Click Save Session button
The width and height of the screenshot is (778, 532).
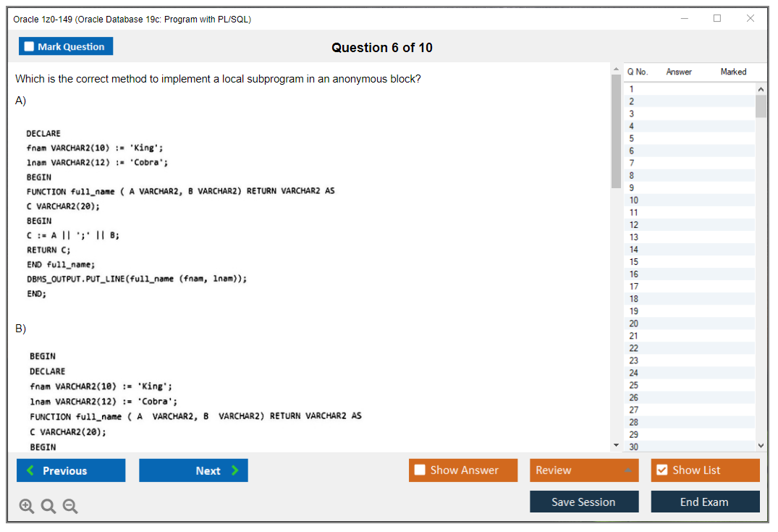click(x=584, y=502)
